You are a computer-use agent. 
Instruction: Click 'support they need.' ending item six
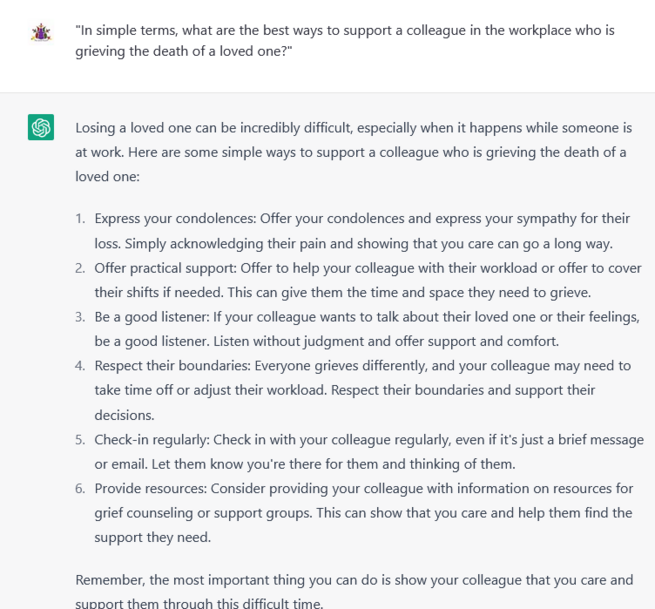pyautogui.click(x=153, y=538)
